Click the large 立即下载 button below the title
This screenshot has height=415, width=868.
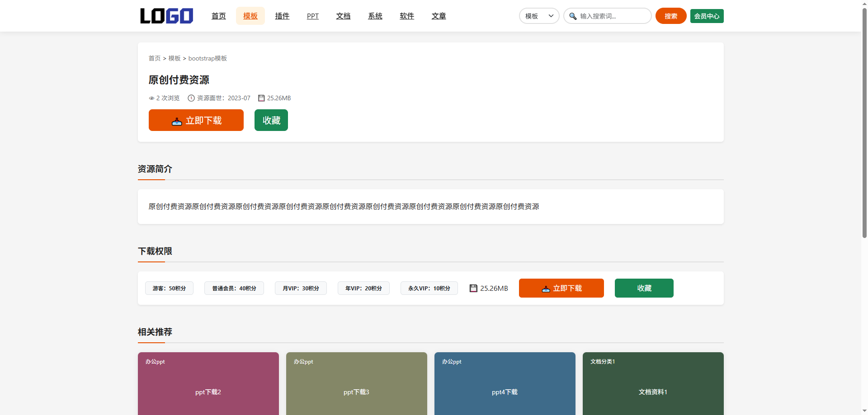tap(196, 120)
